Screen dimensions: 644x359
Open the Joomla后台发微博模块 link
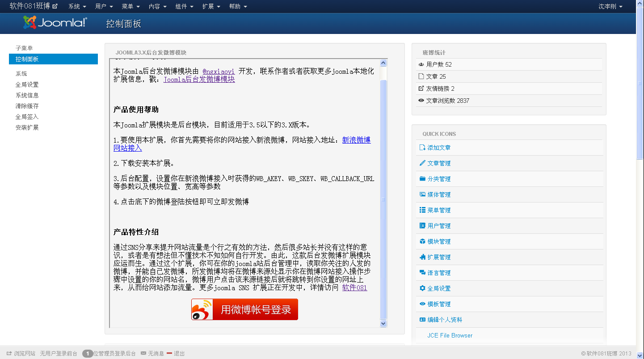(199, 79)
